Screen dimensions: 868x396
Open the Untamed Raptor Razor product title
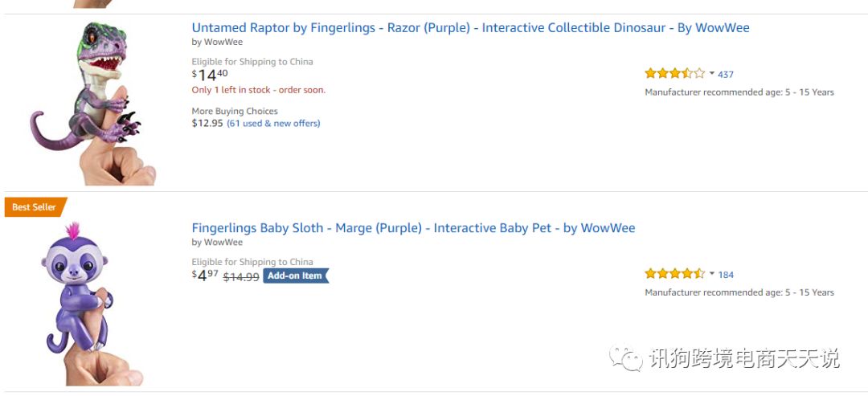coord(470,28)
